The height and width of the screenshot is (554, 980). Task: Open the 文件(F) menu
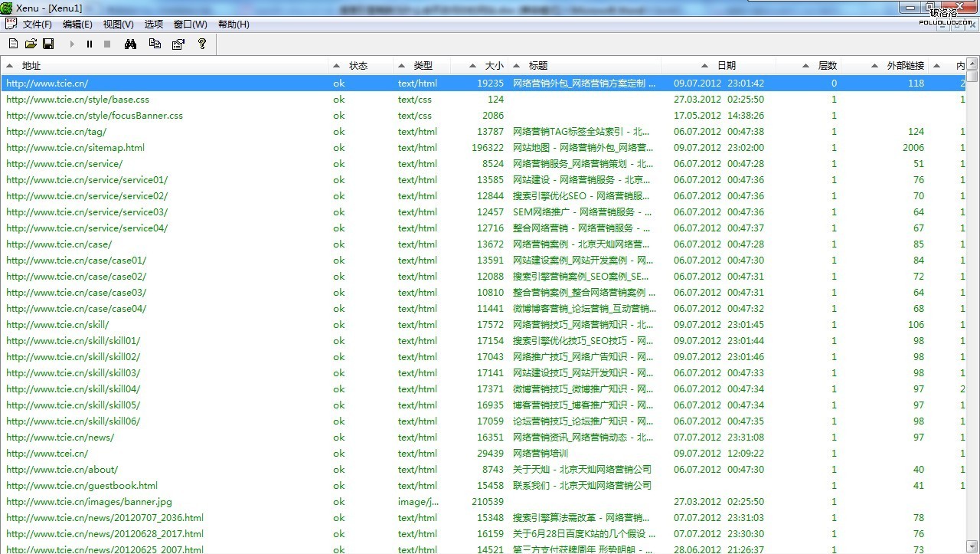(x=38, y=25)
